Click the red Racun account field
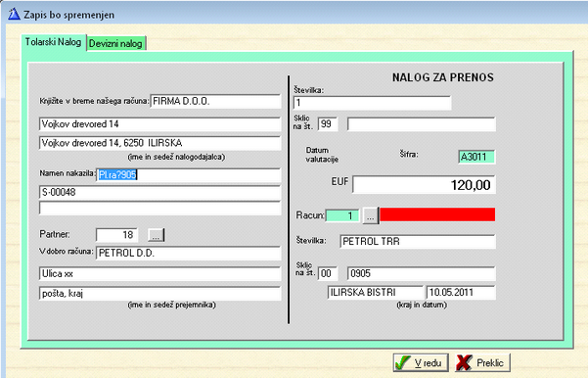The height and width of the screenshot is (378, 588). click(437, 214)
